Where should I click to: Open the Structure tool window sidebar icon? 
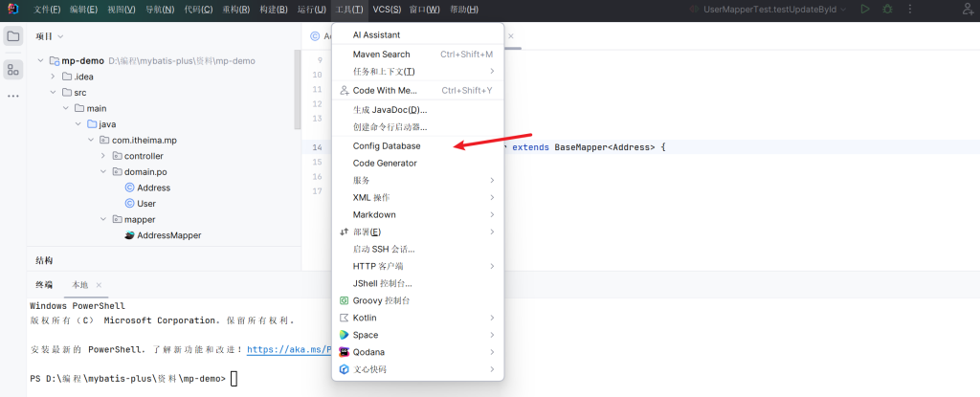click(x=13, y=69)
